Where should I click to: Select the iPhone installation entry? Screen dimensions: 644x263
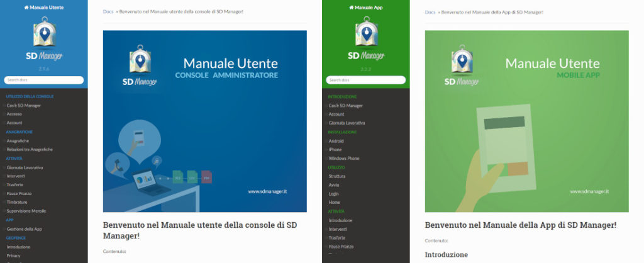pos(335,150)
